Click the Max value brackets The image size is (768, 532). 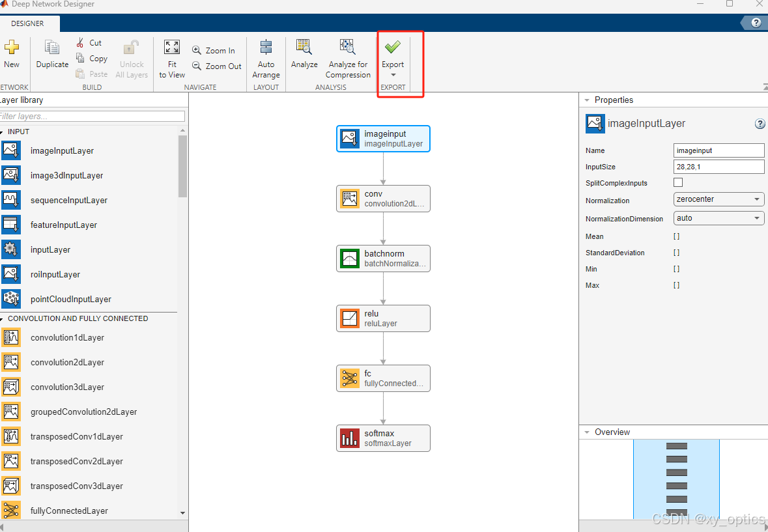click(x=676, y=285)
